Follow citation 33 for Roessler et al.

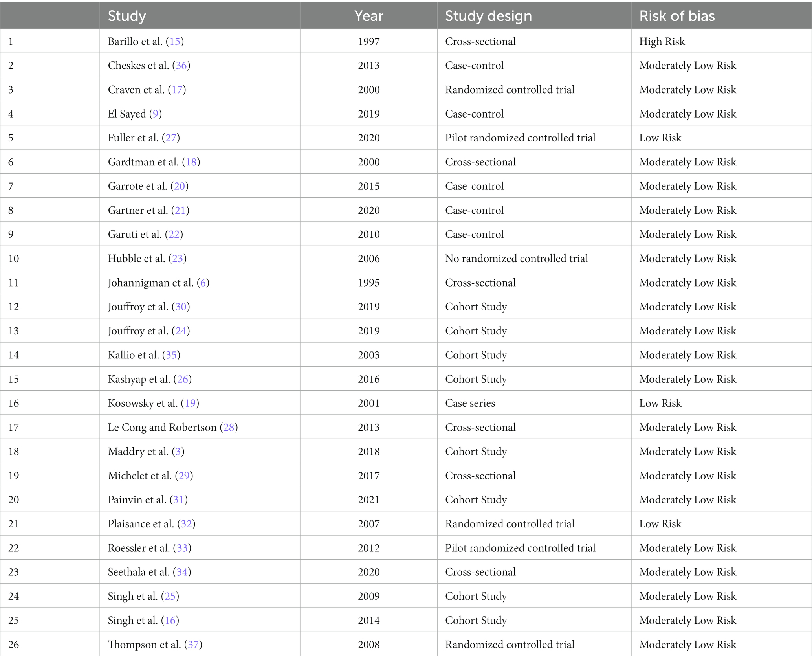pyautogui.click(x=182, y=548)
